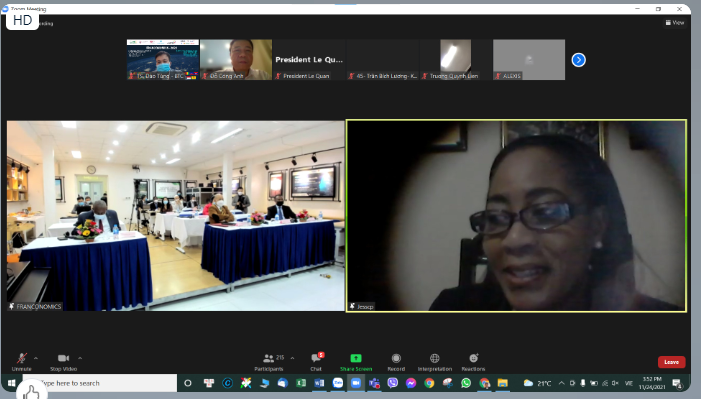
Task: Open the taskbar clock showing 3:52 PM
Action: coord(652,383)
